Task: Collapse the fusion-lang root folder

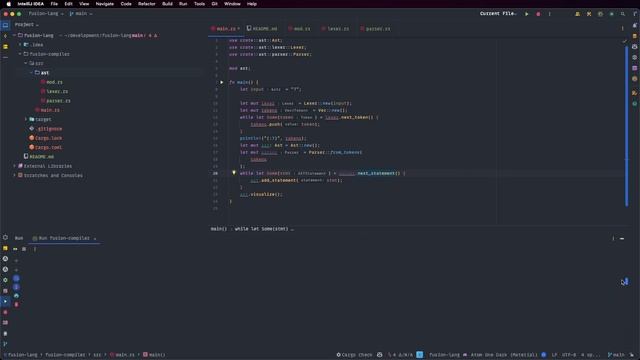Action: point(14,35)
